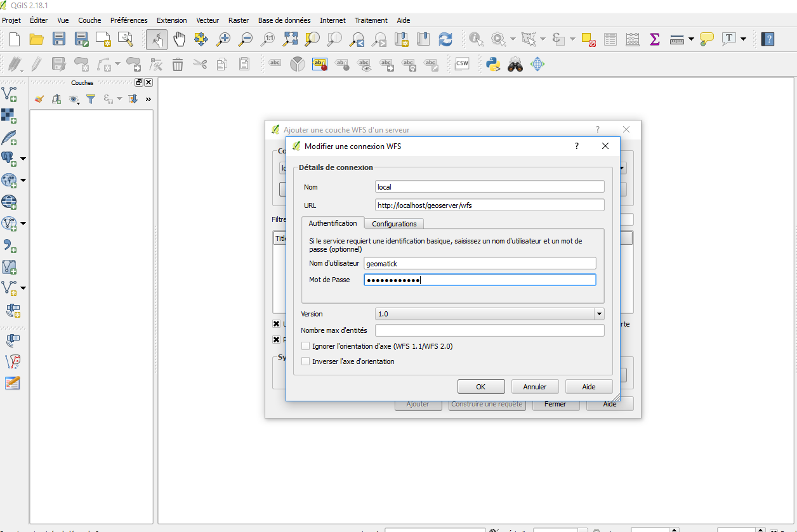Open the Python console

coord(492,64)
